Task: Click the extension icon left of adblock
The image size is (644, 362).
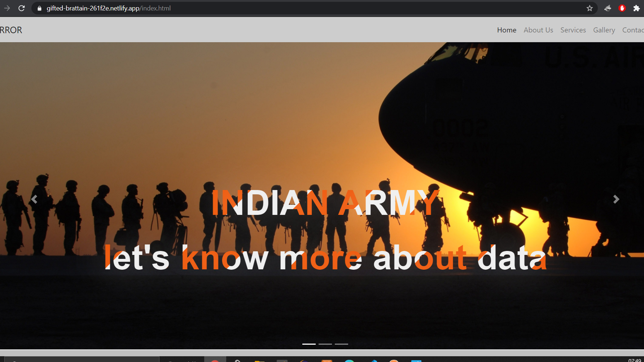Action: (x=608, y=8)
